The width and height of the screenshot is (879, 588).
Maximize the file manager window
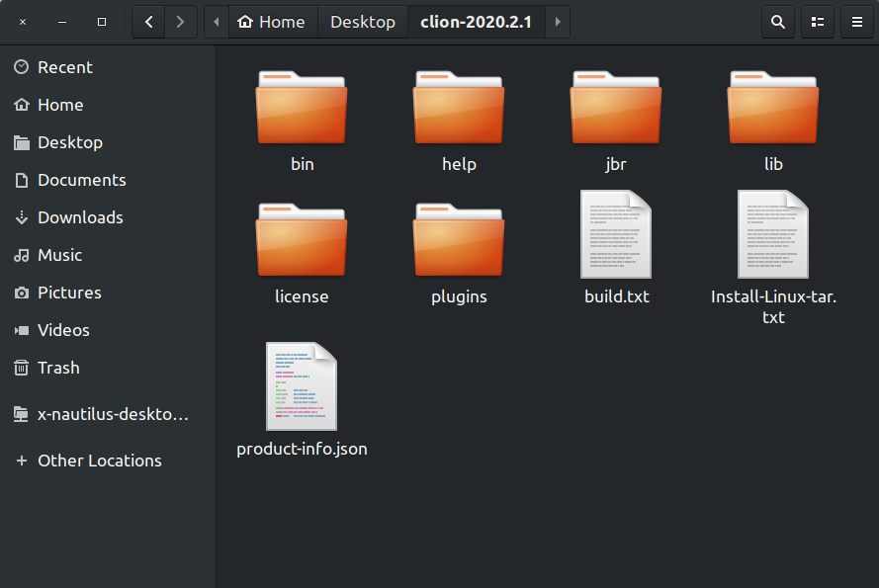(102, 22)
